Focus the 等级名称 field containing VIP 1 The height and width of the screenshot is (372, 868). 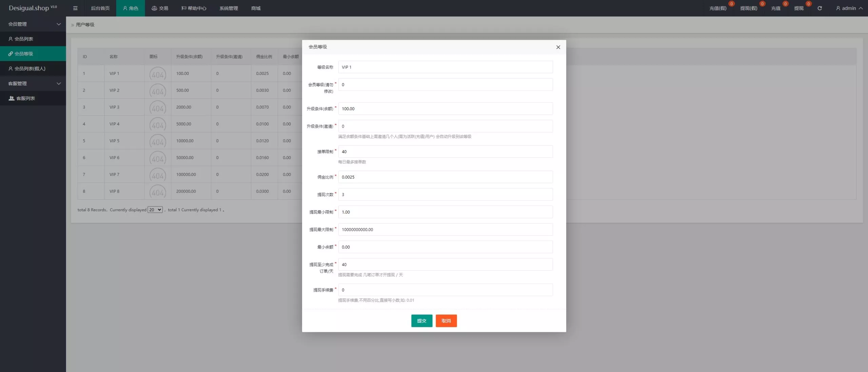pyautogui.click(x=445, y=67)
